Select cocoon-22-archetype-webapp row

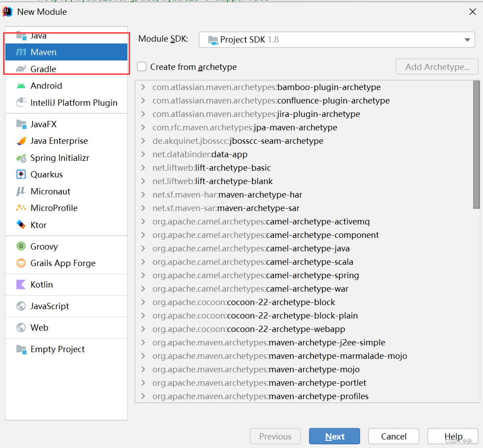tap(304, 329)
